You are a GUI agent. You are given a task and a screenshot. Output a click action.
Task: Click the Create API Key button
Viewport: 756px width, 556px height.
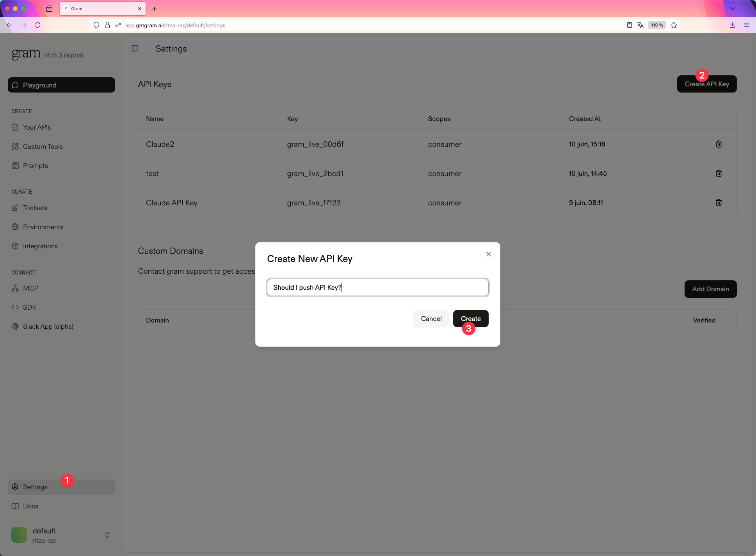[707, 84]
